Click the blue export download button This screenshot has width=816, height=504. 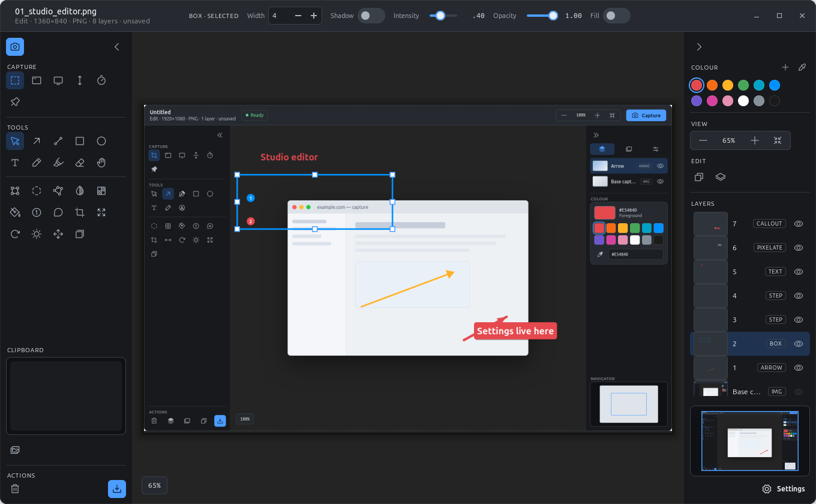pos(117,489)
